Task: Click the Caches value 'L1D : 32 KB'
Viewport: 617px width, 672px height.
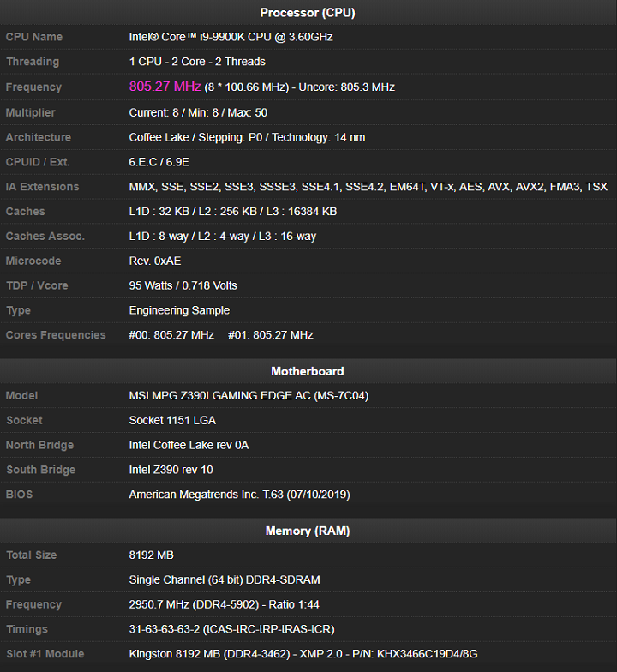Action: tap(159, 212)
